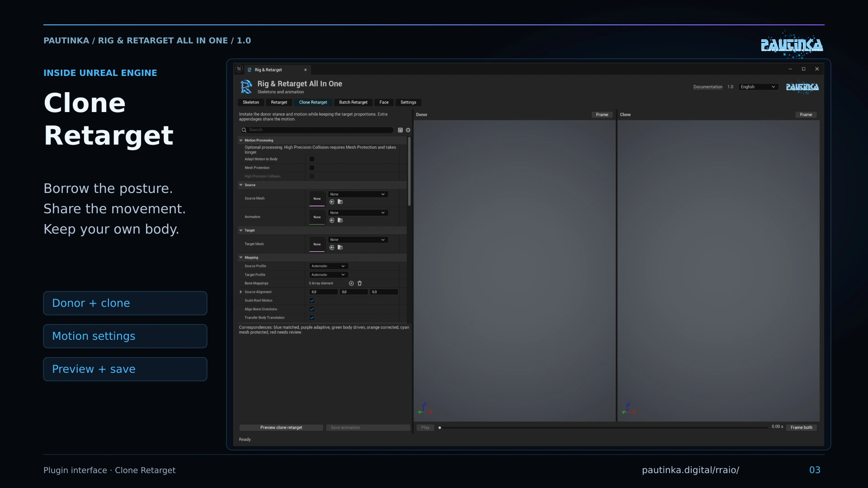Uncheck Transfer Body Translation
Screen dimensions: 868x488
pyautogui.click(x=312, y=318)
